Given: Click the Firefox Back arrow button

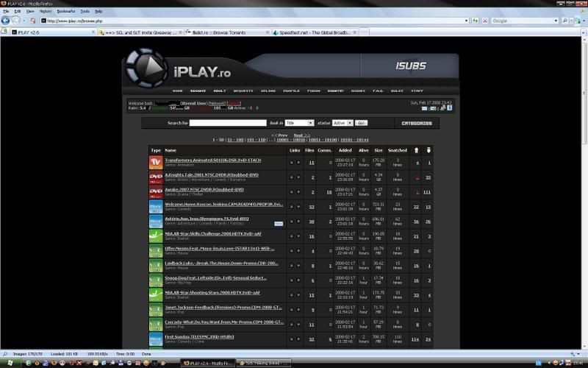Looking at the screenshot, I should [6, 21].
